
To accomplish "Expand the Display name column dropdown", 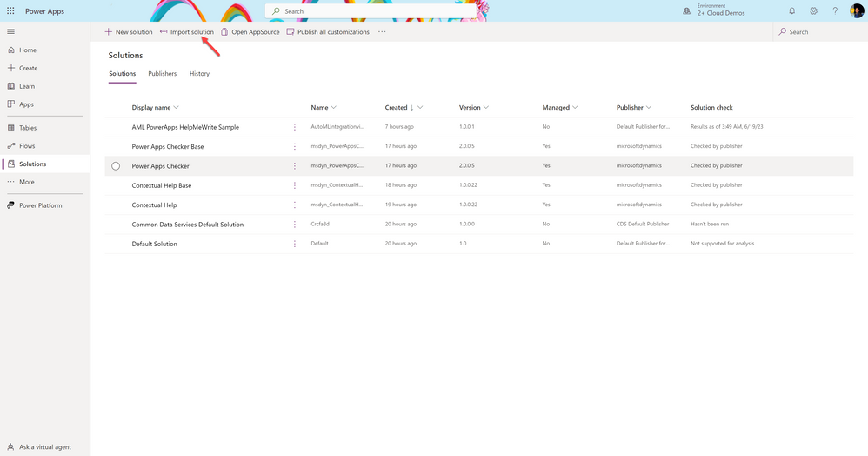I will coord(176,108).
